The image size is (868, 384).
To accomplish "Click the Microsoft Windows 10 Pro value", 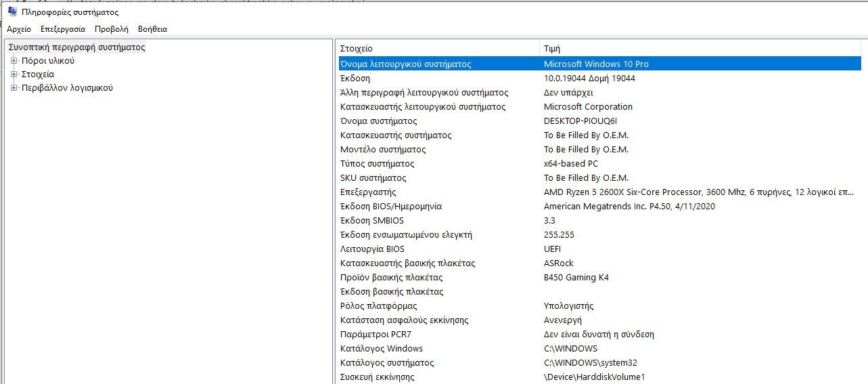I will (596, 64).
